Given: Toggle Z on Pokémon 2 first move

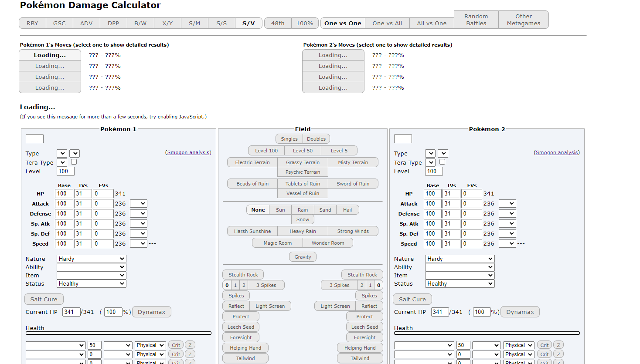Looking at the screenshot, I should pyautogui.click(x=558, y=345).
